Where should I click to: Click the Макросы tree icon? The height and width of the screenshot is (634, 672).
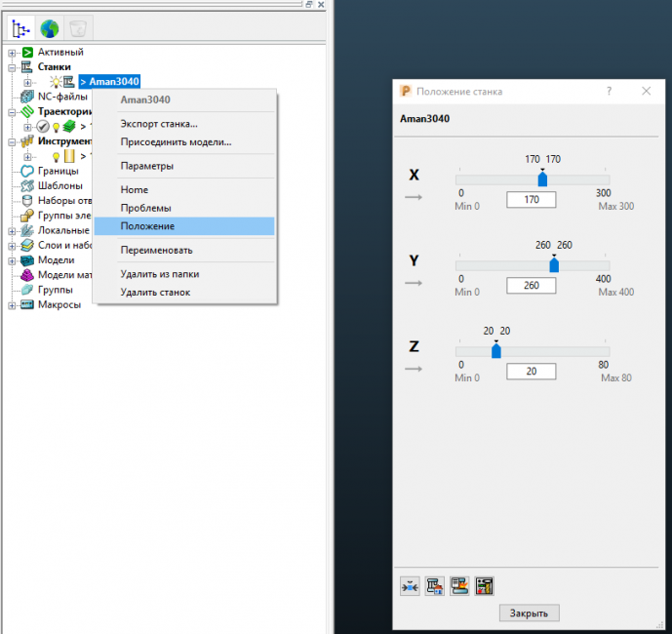[x=27, y=305]
